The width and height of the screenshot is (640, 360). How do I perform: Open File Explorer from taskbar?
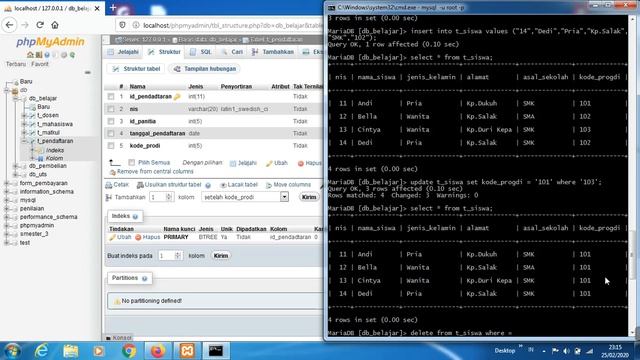71,351
